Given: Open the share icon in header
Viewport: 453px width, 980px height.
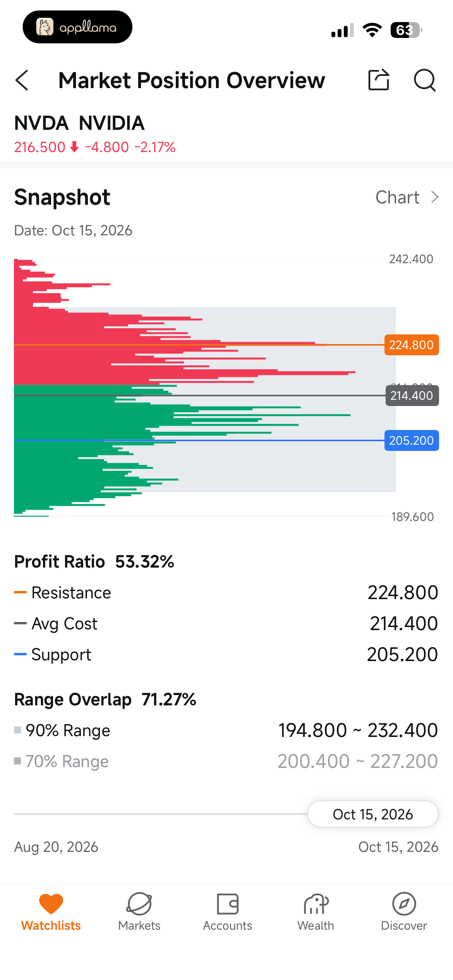Looking at the screenshot, I should (x=378, y=80).
